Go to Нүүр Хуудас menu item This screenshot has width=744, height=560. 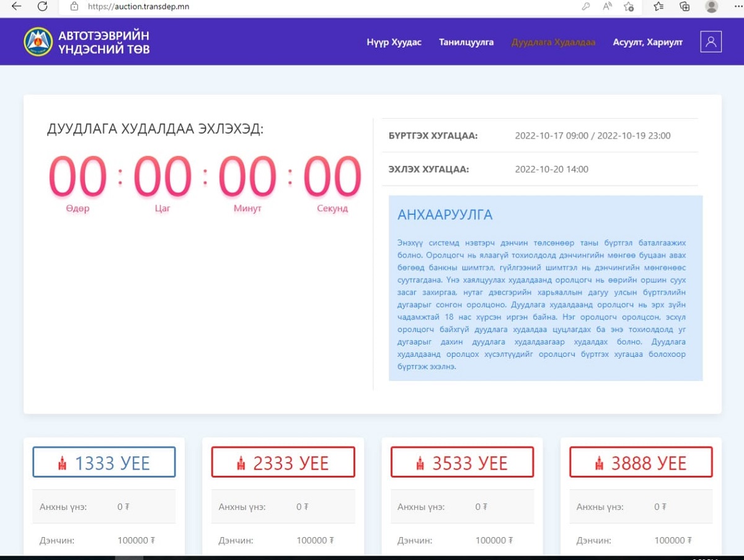pyautogui.click(x=394, y=42)
